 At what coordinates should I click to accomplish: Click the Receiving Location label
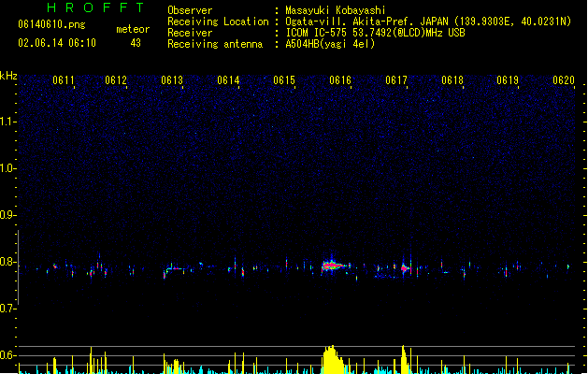218,22
